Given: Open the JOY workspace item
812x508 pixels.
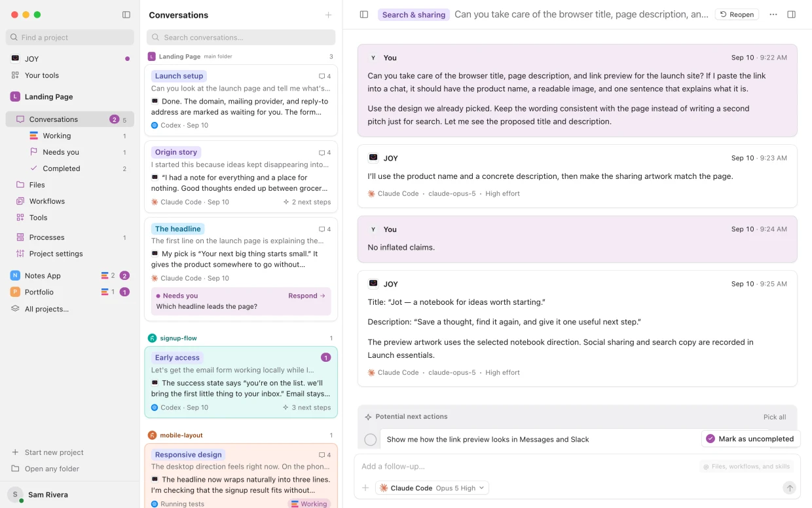Looking at the screenshot, I should (69, 58).
